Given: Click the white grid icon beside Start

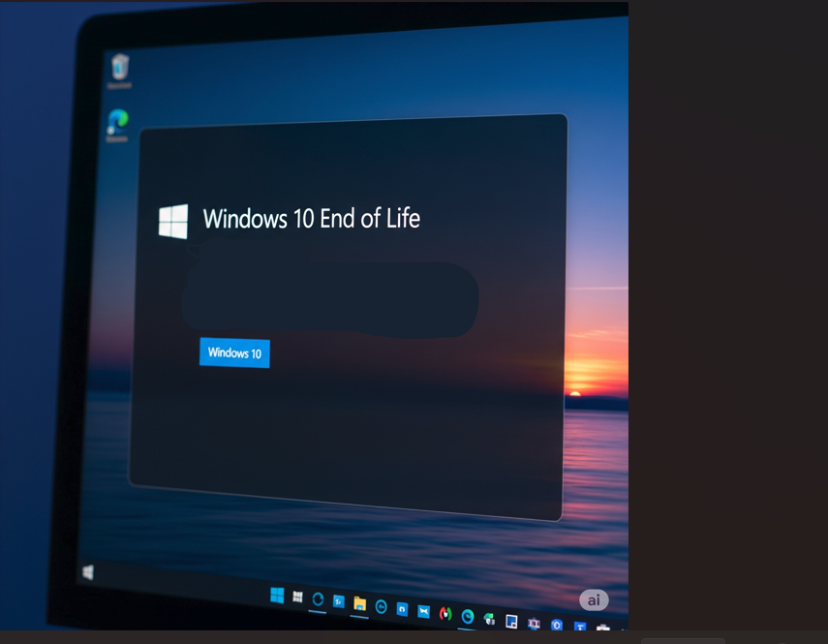Looking at the screenshot, I should [297, 597].
